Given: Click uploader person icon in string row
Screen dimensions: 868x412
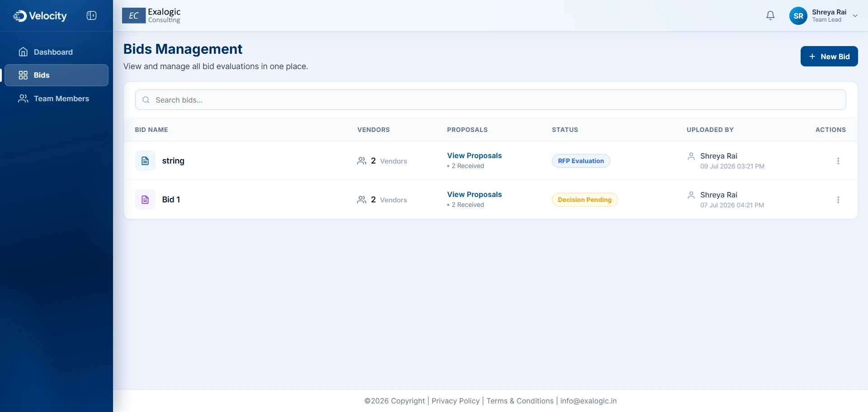Looking at the screenshot, I should tap(691, 156).
